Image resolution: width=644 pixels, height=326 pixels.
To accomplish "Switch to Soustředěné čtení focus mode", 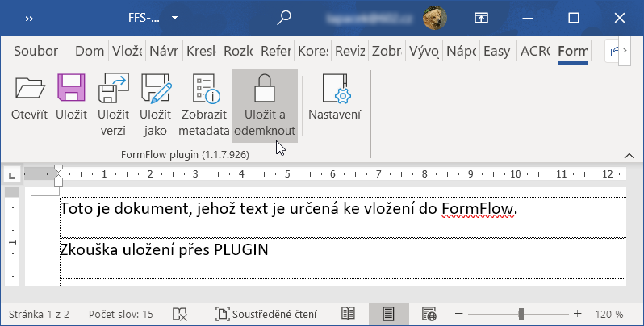I will (x=267, y=313).
